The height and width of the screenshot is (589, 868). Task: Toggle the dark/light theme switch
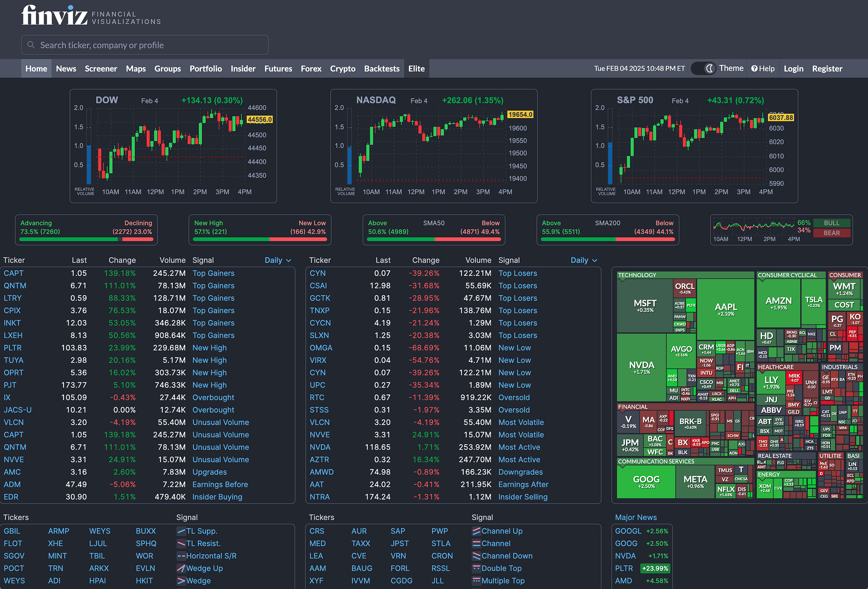click(x=703, y=68)
